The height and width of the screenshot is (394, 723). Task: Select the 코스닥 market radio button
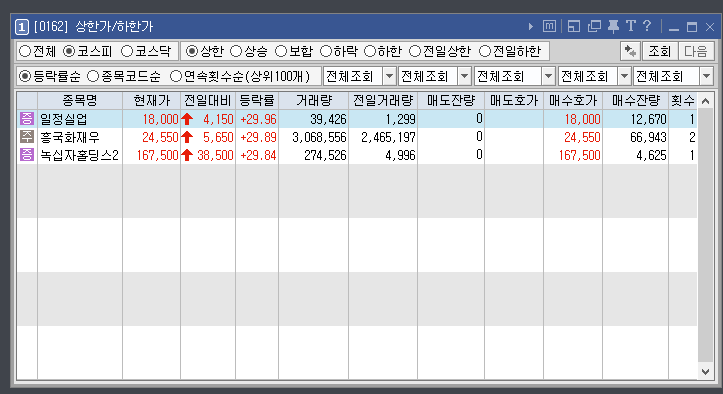[127, 51]
